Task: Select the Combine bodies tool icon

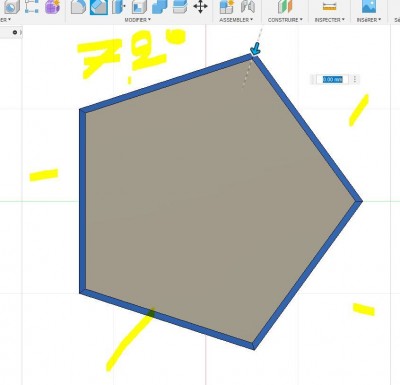Action: point(159,7)
